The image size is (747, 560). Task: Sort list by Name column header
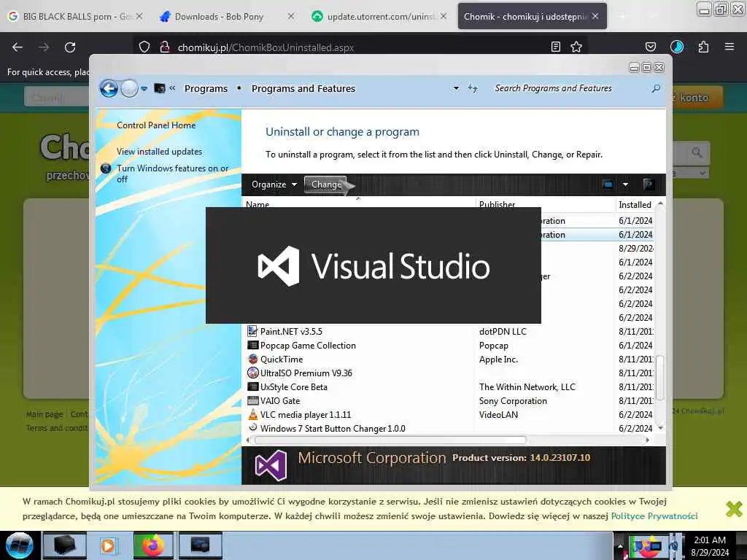tap(359, 204)
